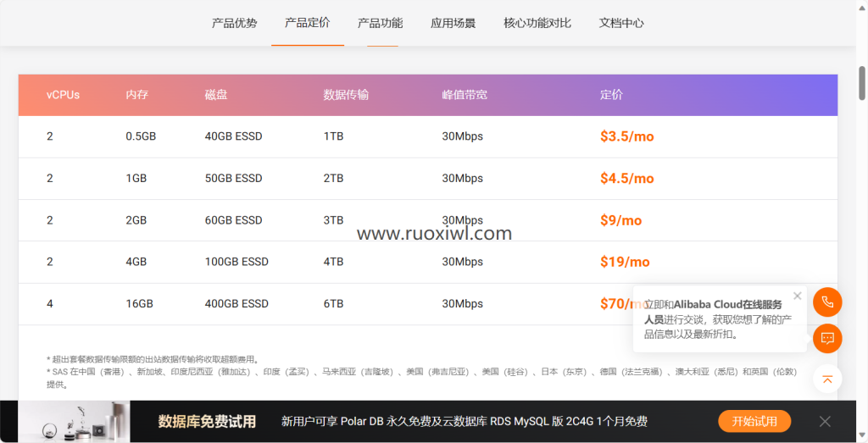868x443 pixels.
Task: Click the orange phone call icon
Action: [x=827, y=302]
